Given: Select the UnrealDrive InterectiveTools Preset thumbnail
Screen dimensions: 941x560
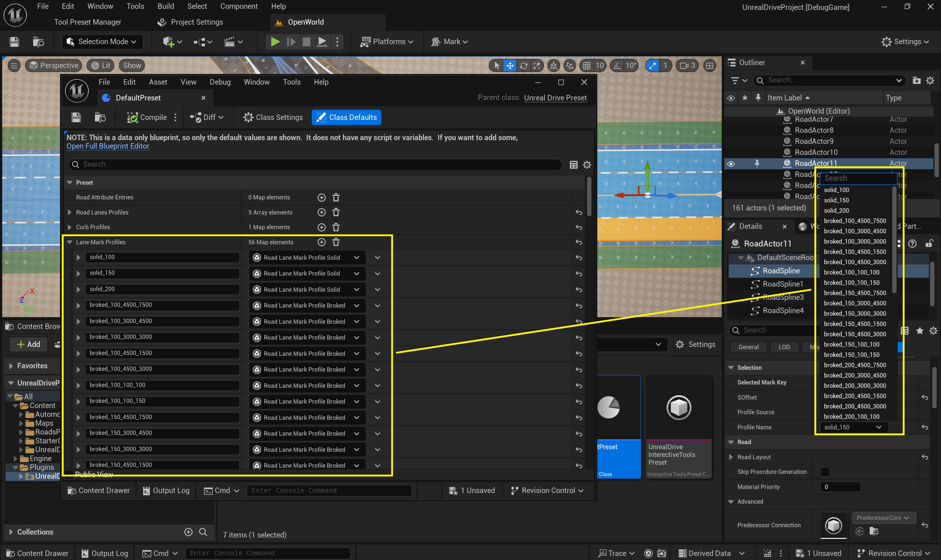Looking at the screenshot, I should [x=679, y=427].
